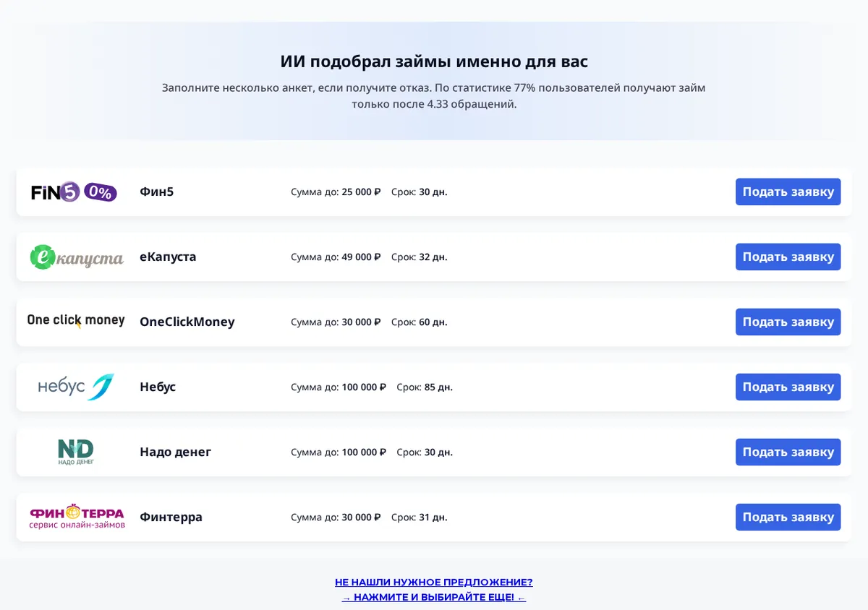
Task: Click 'Нажмите и выбирайте еще!' link
Action: (433, 598)
